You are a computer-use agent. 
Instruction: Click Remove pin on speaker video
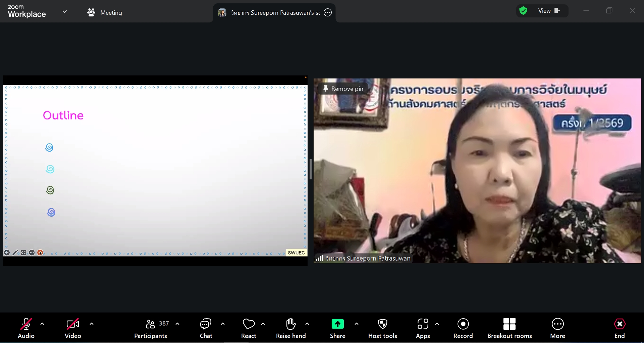[343, 89]
